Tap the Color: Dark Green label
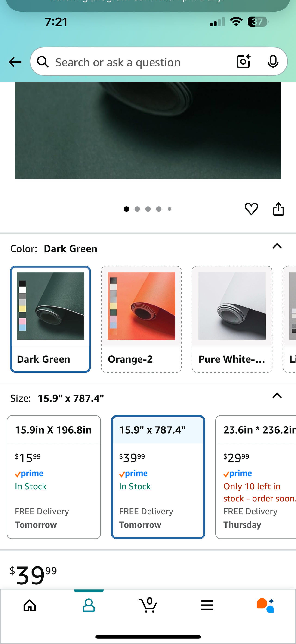 54,249
